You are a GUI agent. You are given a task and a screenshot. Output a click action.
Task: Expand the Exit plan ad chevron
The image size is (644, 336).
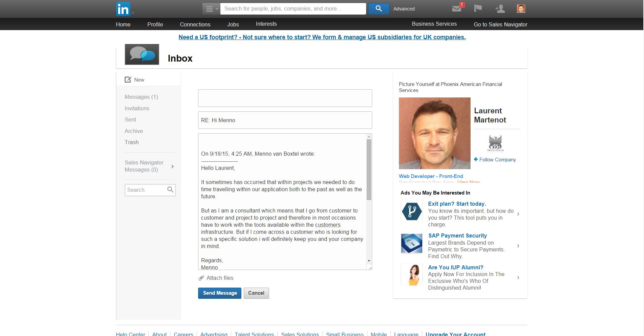point(518,214)
